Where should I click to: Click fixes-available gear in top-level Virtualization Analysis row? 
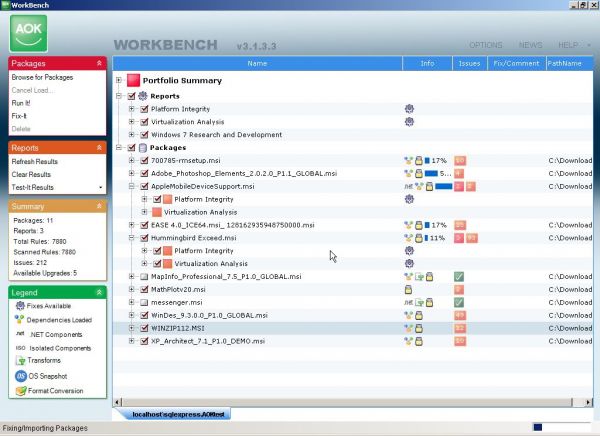point(409,122)
